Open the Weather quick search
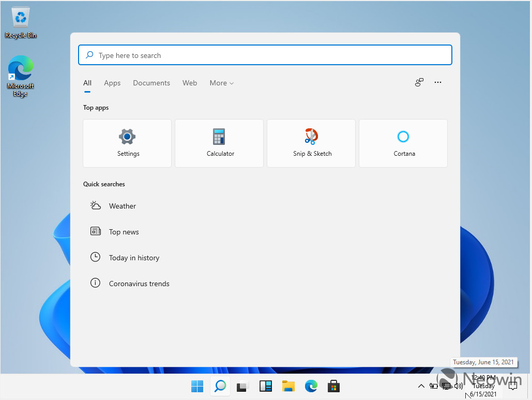 click(x=123, y=206)
